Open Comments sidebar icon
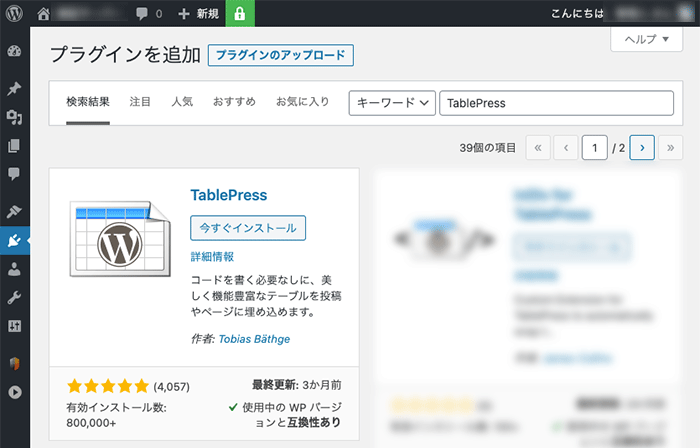700x448 pixels. pyautogui.click(x=14, y=174)
